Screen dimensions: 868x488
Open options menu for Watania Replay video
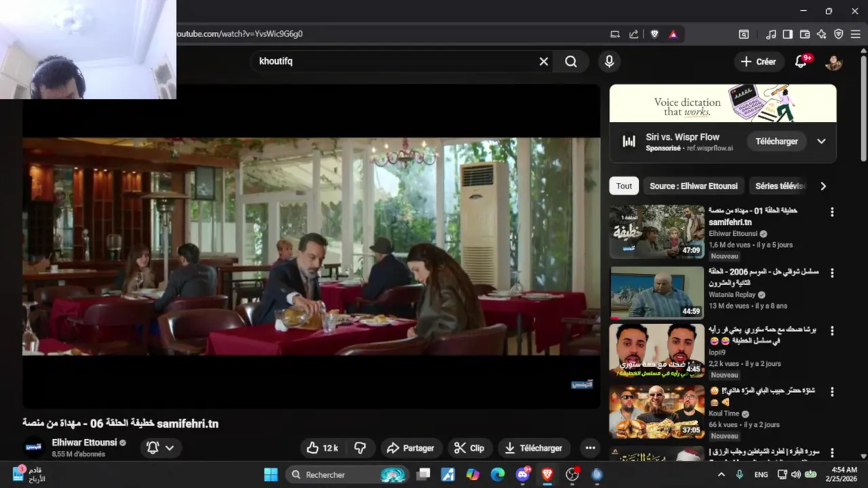tap(832, 273)
